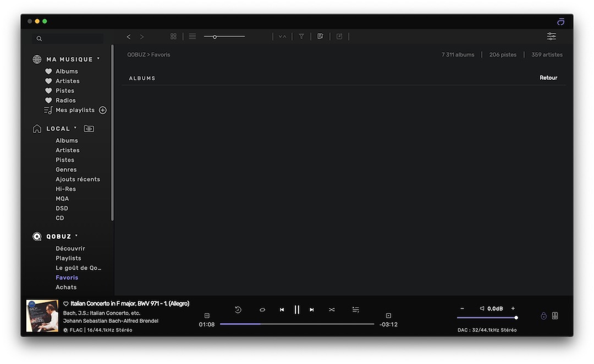Open the filter funnel icon
This screenshot has width=594, height=364.
tap(301, 36)
